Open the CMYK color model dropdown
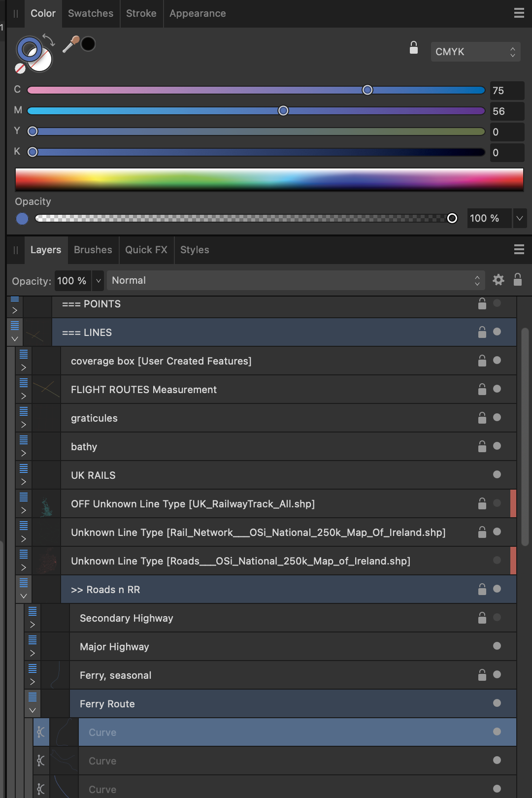Viewport: 532px width, 798px height. 475,52
